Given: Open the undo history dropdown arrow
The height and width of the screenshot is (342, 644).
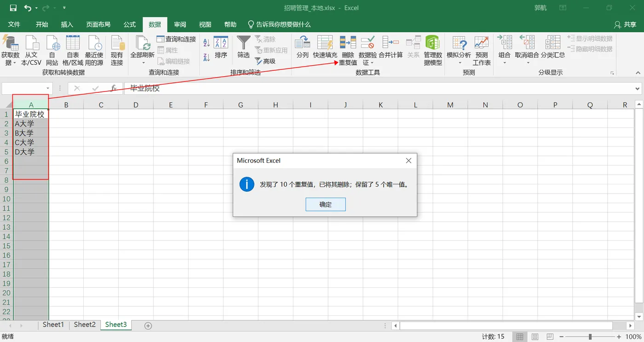Looking at the screenshot, I should 36,8.
